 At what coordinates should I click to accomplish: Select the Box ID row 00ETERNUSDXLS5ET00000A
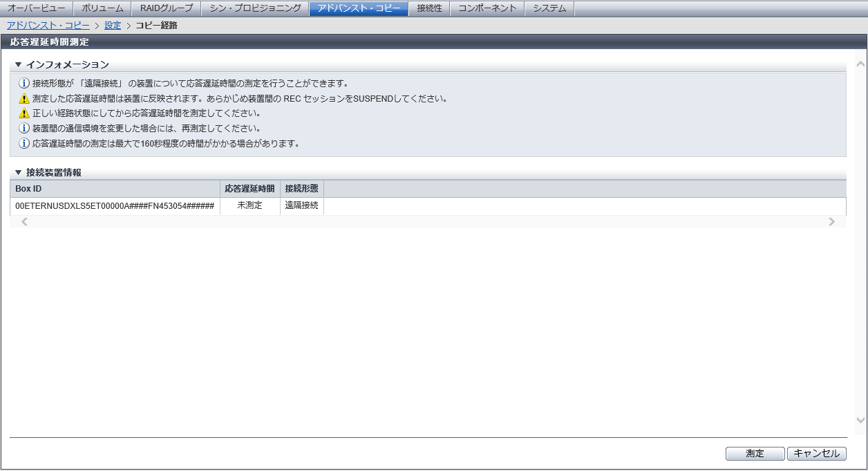tap(115, 206)
